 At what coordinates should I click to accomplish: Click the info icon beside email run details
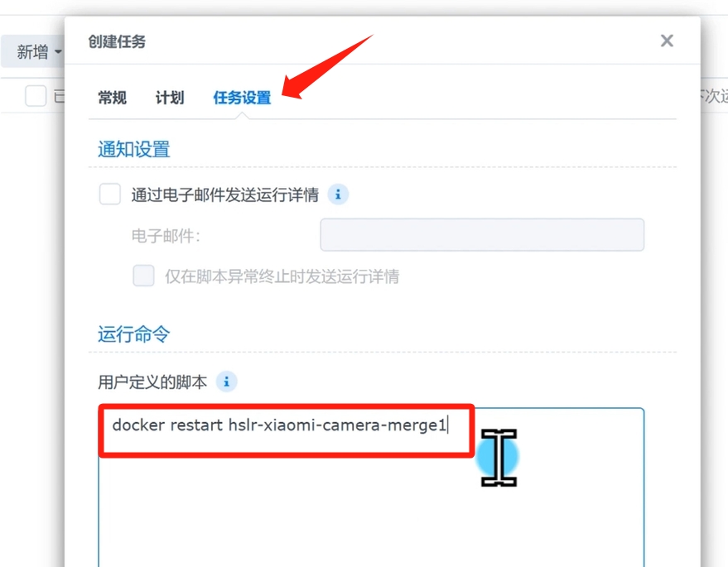[338, 195]
